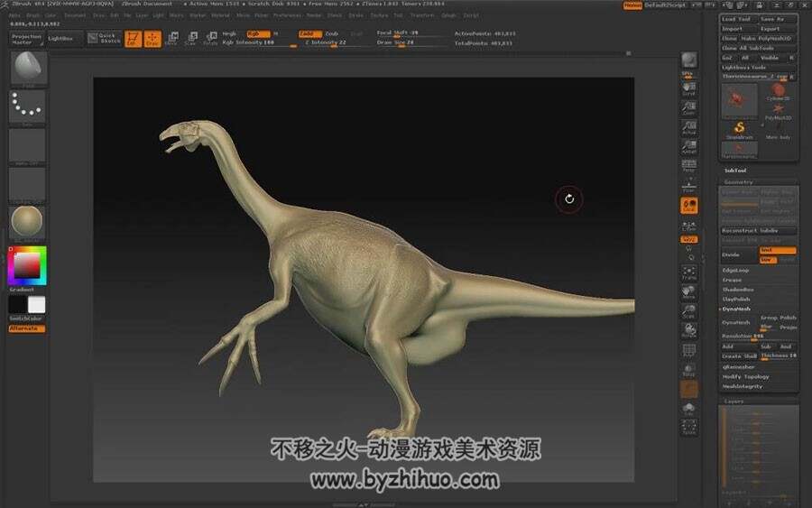
Task: Open the Zplugin menu
Action: (448, 15)
